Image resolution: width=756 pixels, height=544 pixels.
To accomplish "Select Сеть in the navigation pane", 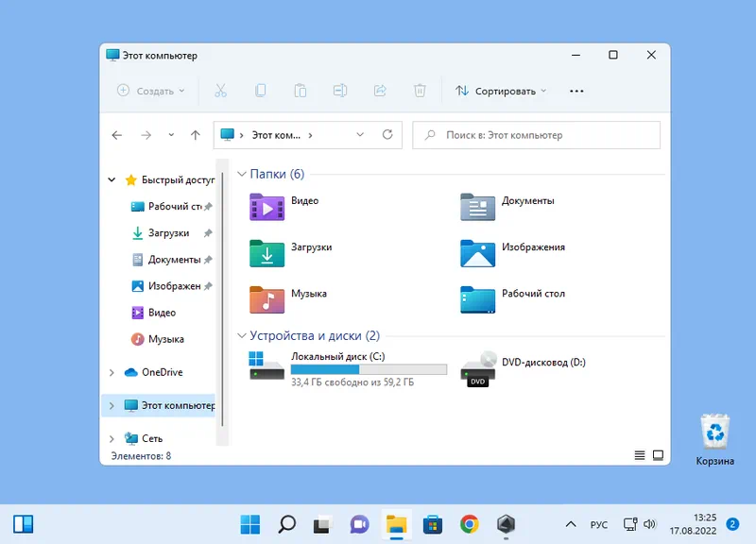I will click(151, 439).
